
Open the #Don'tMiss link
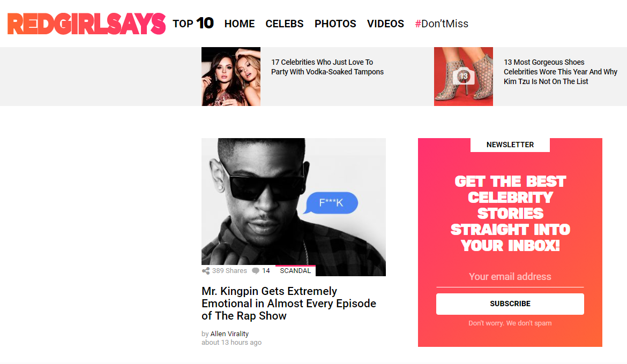pos(442,24)
